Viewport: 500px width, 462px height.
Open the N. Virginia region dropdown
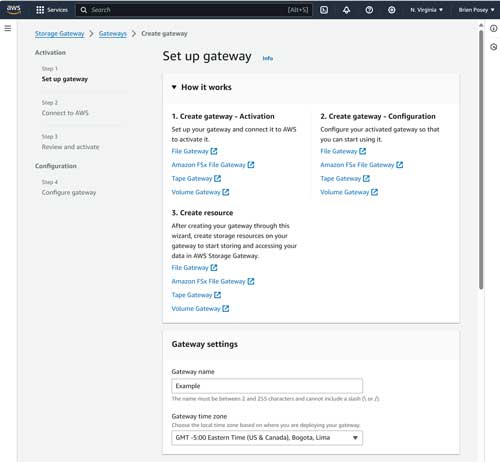(426, 10)
